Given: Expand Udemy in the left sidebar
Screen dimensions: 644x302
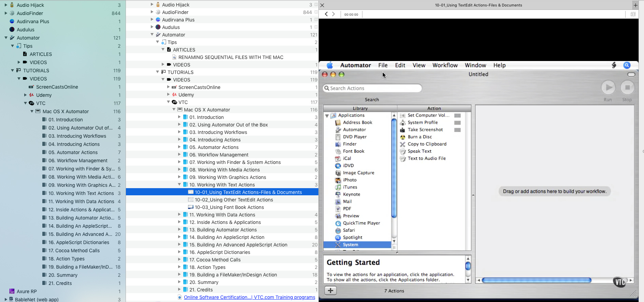Looking at the screenshot, I should point(26,95).
